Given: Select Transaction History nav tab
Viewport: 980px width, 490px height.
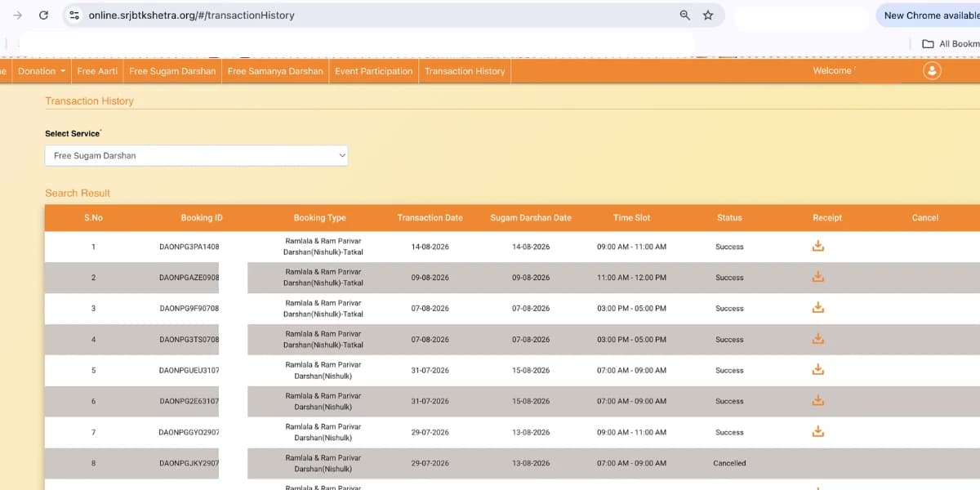Looking at the screenshot, I should pyautogui.click(x=465, y=71).
